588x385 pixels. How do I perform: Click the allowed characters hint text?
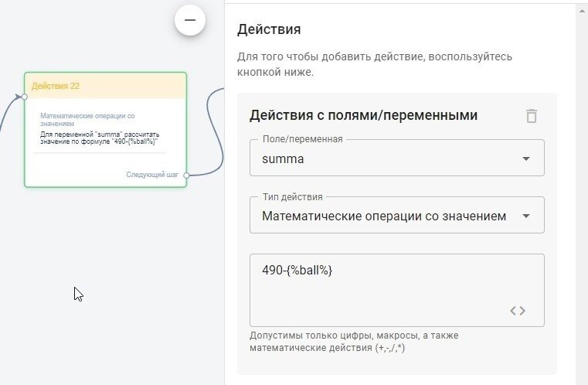354,342
